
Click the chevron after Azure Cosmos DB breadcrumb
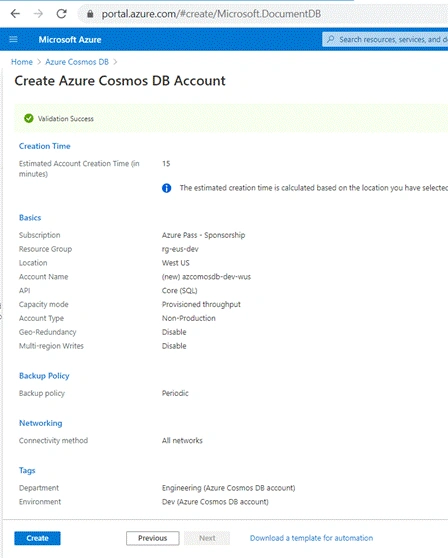tap(115, 62)
